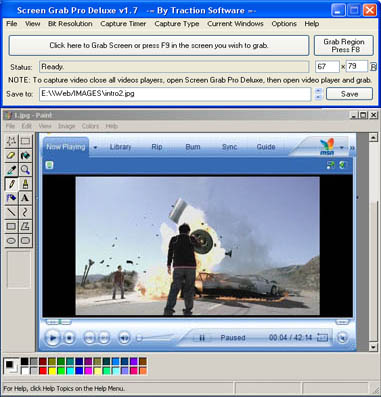Click the media player Play button
The image size is (381, 397).
click(x=52, y=338)
